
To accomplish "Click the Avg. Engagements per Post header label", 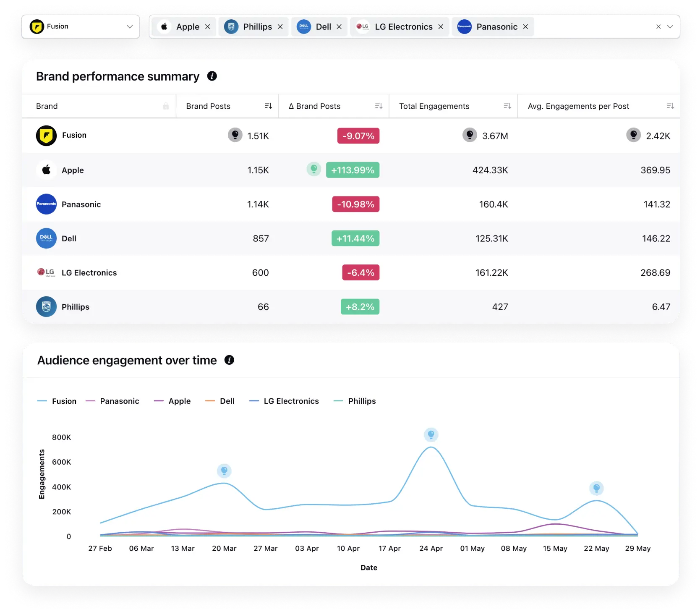I will pyautogui.click(x=579, y=106).
